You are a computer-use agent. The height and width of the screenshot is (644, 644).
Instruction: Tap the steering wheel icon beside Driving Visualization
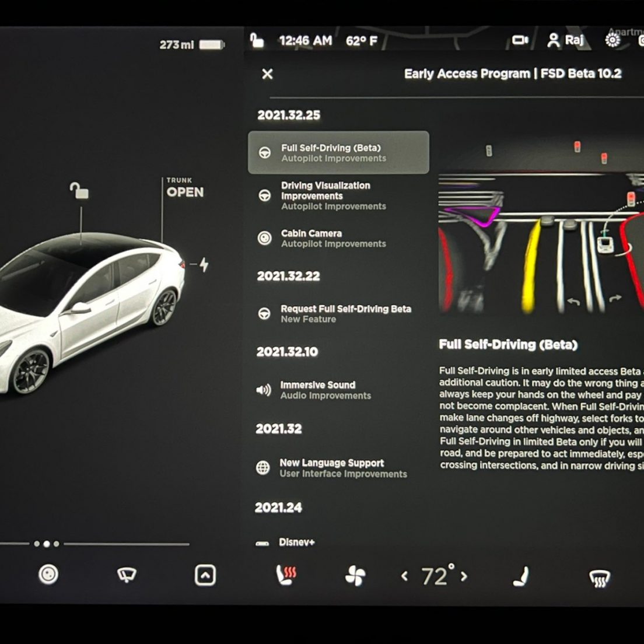[x=264, y=195]
